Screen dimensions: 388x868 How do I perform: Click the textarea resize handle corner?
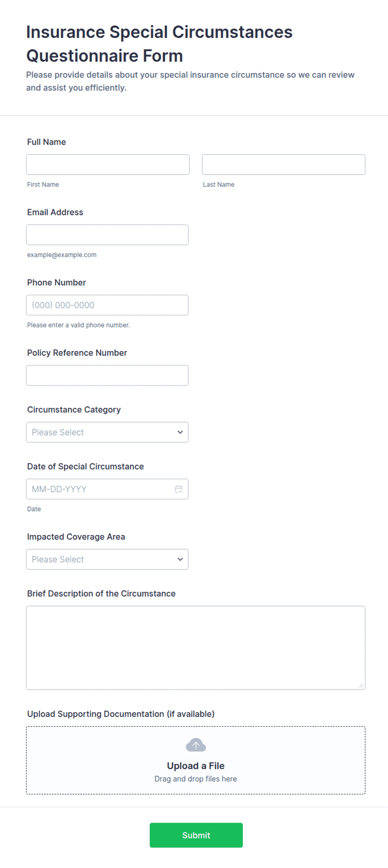(361, 685)
